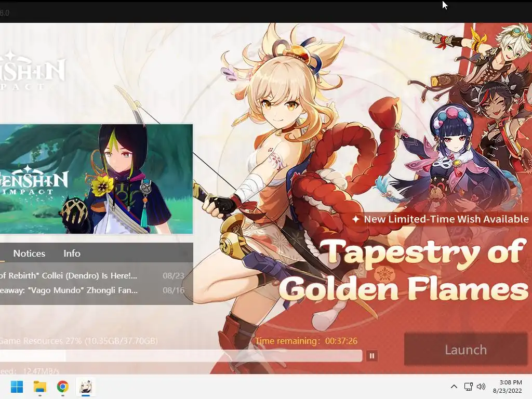Open the Genshin Impact banner thumbnail
The image size is (532, 399).
pos(96,179)
